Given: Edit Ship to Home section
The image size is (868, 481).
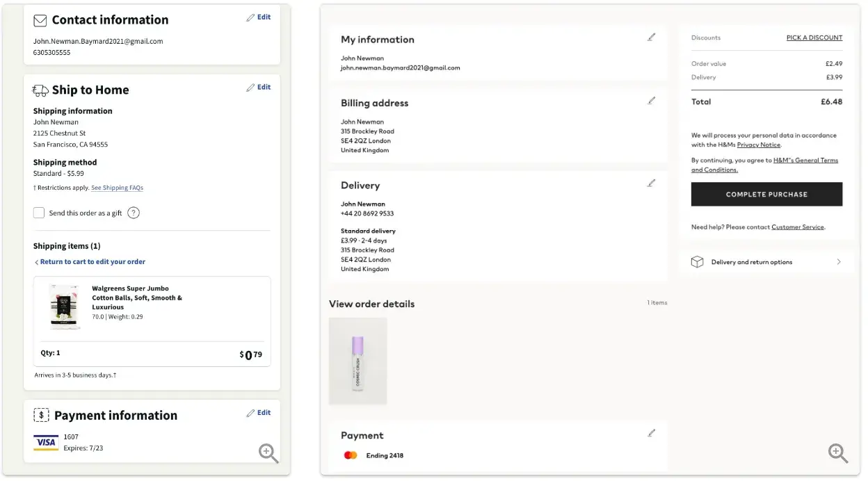Looking at the screenshot, I should (259, 88).
